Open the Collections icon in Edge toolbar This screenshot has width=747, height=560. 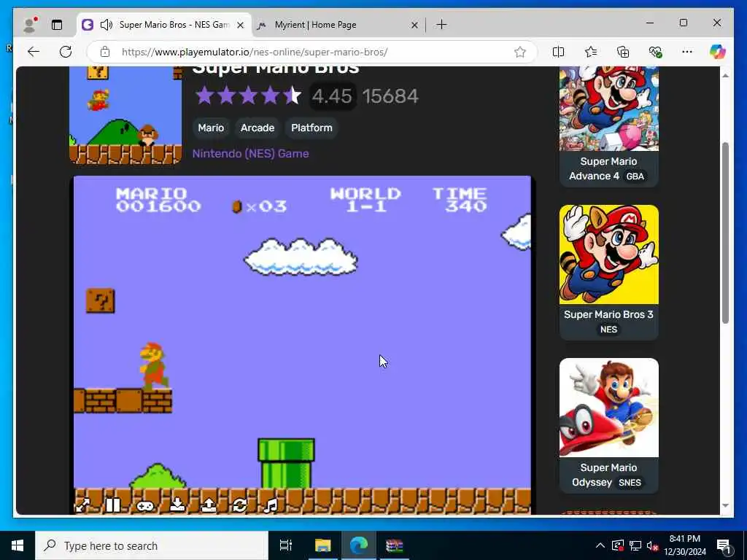click(x=623, y=52)
